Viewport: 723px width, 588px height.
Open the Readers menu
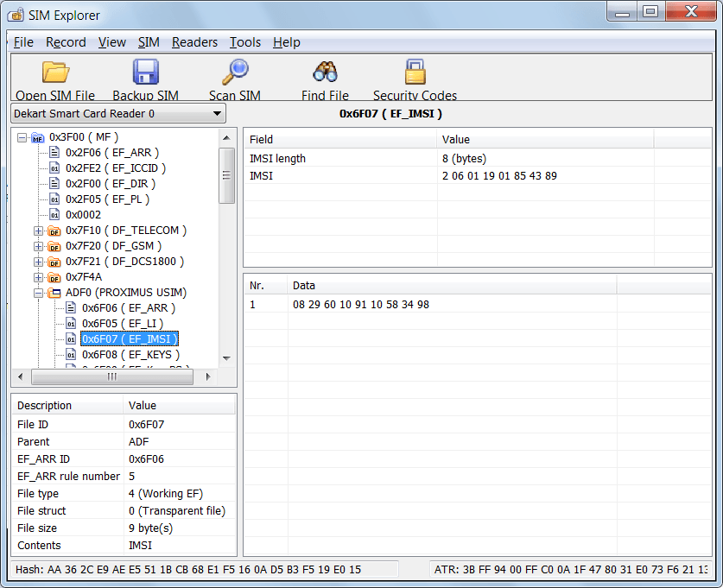194,41
